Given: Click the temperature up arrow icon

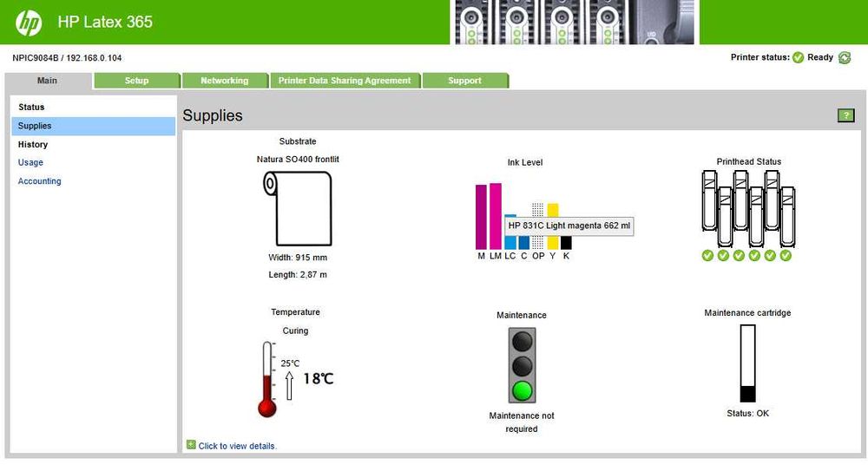Looking at the screenshot, I should point(289,386).
